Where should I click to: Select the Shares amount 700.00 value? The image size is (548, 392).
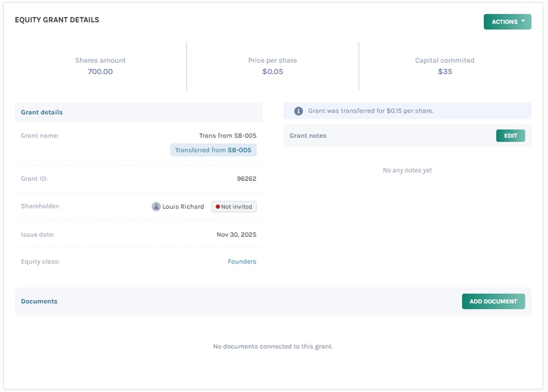click(x=100, y=71)
